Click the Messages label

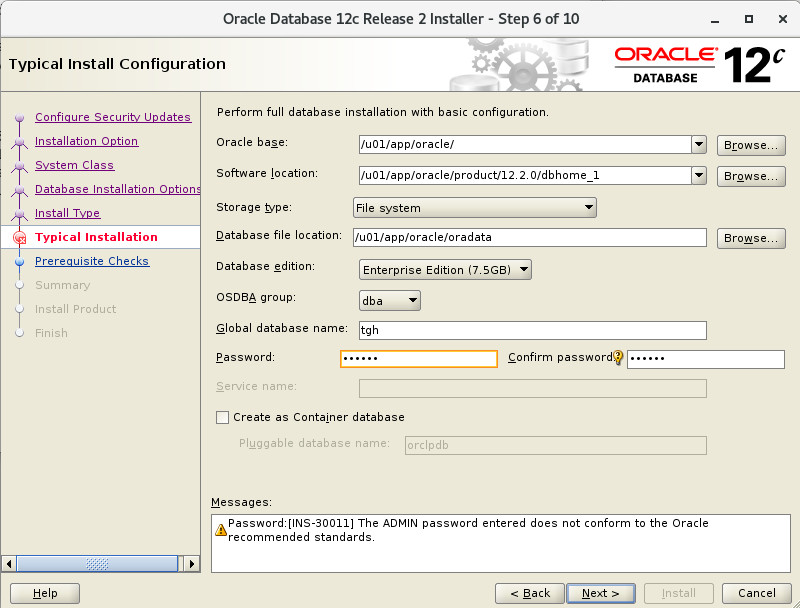[x=241, y=502]
